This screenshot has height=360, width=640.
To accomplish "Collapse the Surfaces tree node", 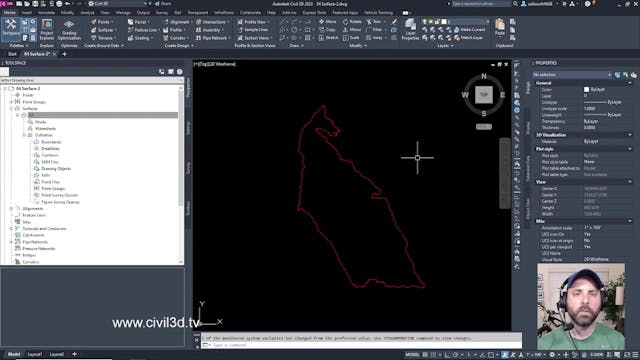I will pyautogui.click(x=11, y=109).
